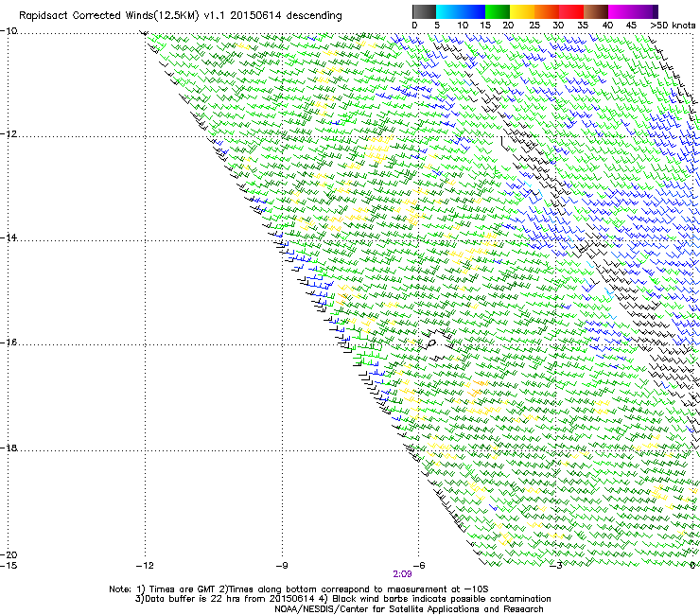Click the '-18' latitude label on left axis
Image resolution: width=700 pixels, height=615 pixels.
[x=9, y=448]
